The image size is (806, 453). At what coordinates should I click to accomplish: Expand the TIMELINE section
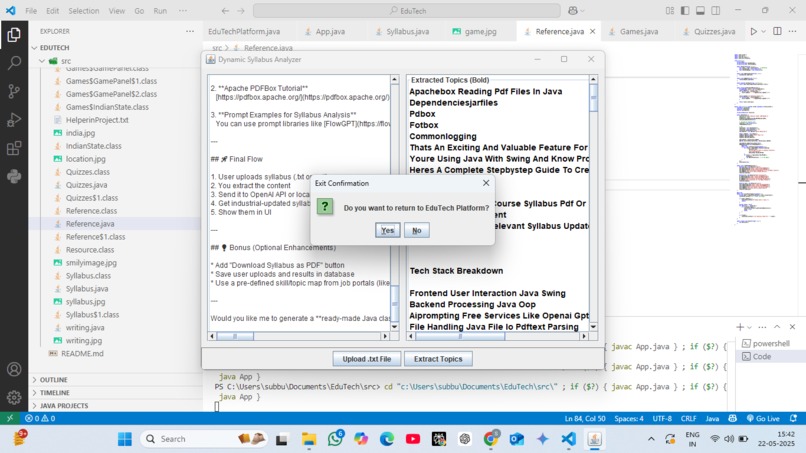[54, 392]
